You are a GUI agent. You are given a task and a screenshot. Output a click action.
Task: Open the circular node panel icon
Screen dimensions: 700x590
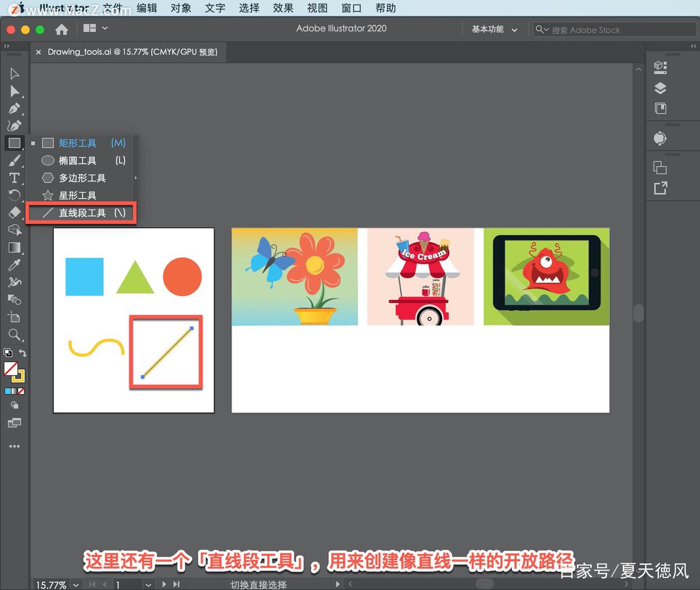(x=661, y=138)
